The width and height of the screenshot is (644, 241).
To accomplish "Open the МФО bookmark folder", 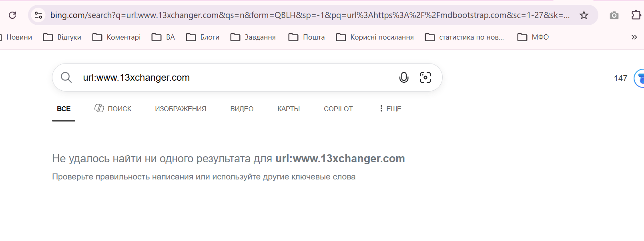I will coord(533,37).
